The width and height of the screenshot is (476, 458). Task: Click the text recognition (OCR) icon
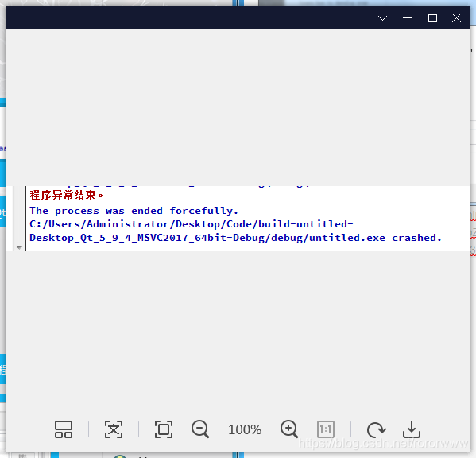click(x=114, y=429)
